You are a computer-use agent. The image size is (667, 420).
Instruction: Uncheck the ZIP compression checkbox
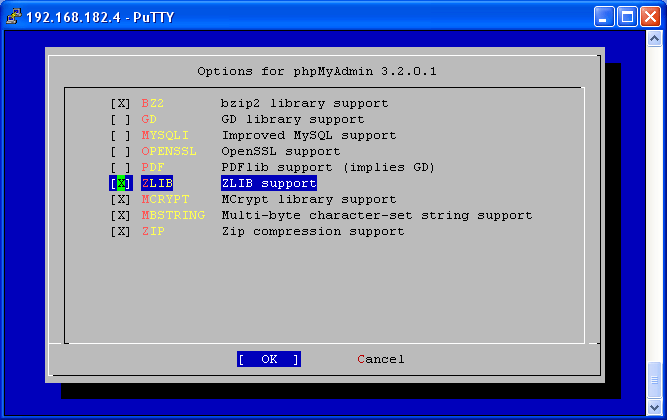click(x=121, y=231)
